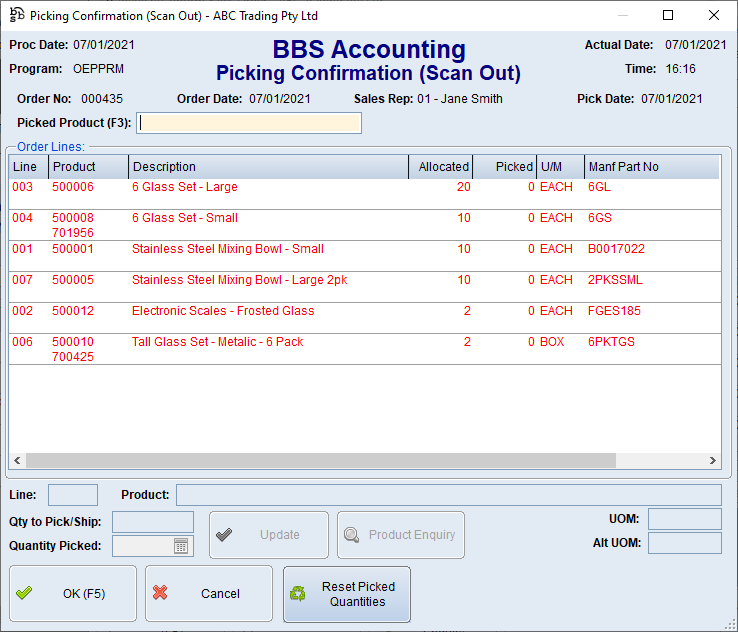Select Electronic Scales - Frosted Glass row
This screenshot has width=738, height=632.
tap(222, 312)
